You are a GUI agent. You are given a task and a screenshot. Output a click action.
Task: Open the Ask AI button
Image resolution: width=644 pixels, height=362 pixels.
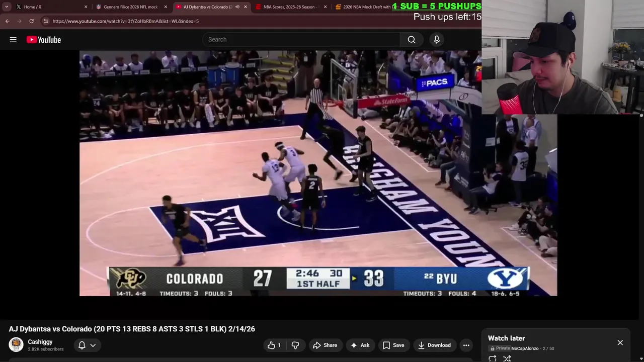360,345
